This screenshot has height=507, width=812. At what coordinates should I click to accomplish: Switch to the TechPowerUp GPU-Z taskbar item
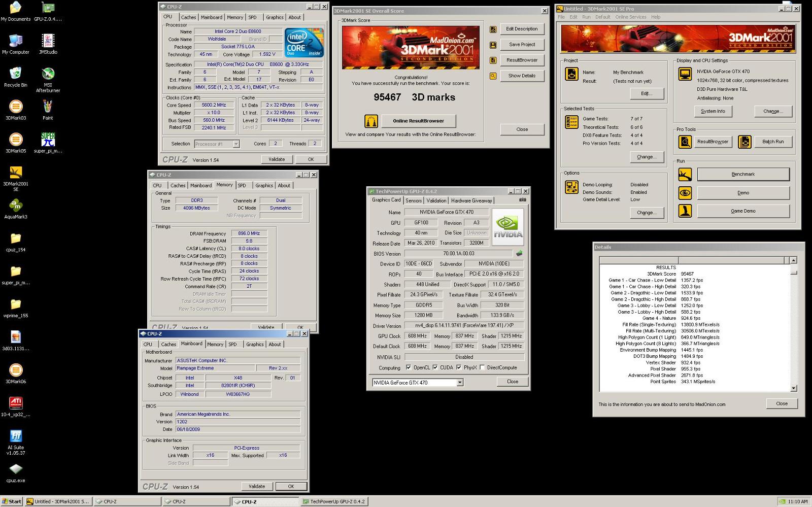coord(334,501)
